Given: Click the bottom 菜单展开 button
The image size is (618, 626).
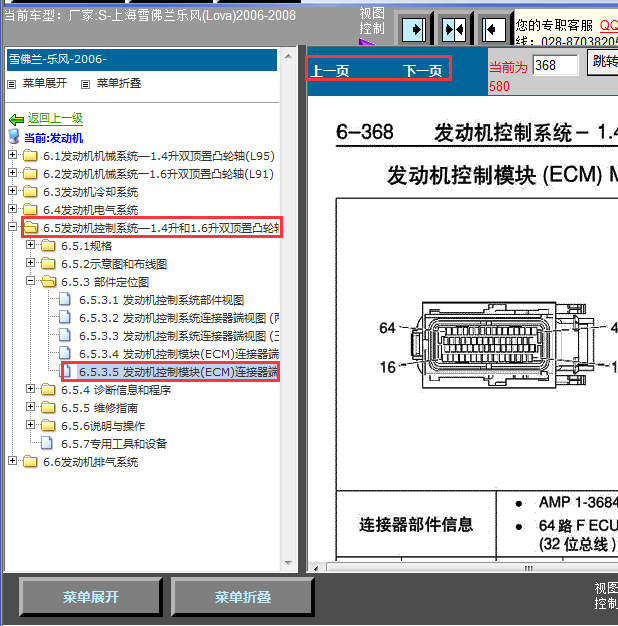Looking at the screenshot, I should [91, 597].
